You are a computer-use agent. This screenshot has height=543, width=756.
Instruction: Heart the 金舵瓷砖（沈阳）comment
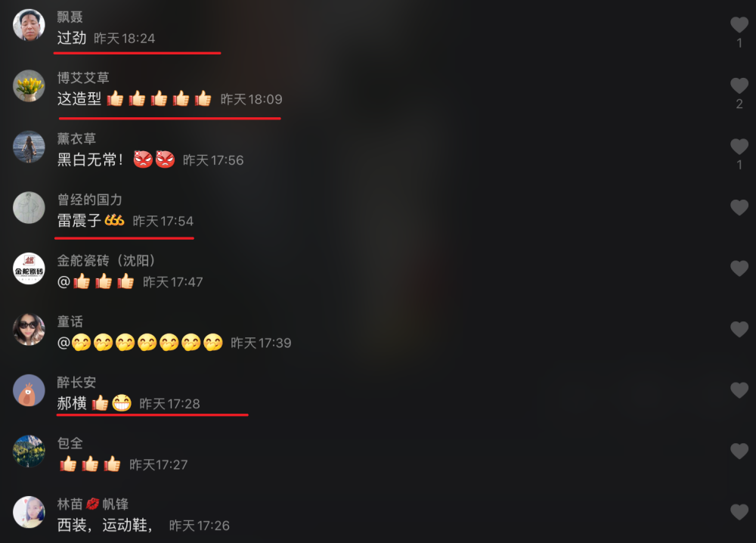click(x=739, y=268)
